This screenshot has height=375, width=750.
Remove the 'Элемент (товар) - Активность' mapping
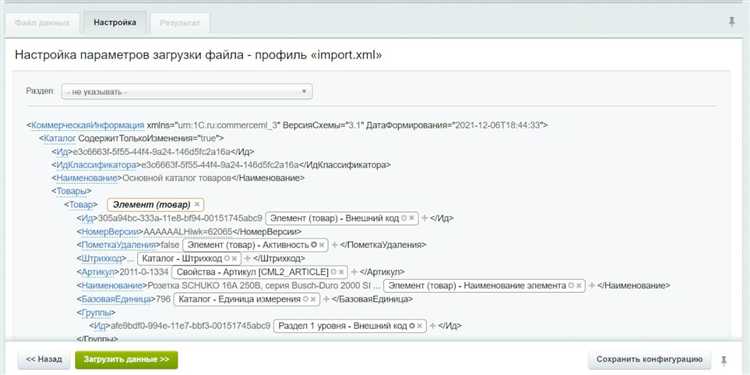pyautogui.click(x=321, y=244)
